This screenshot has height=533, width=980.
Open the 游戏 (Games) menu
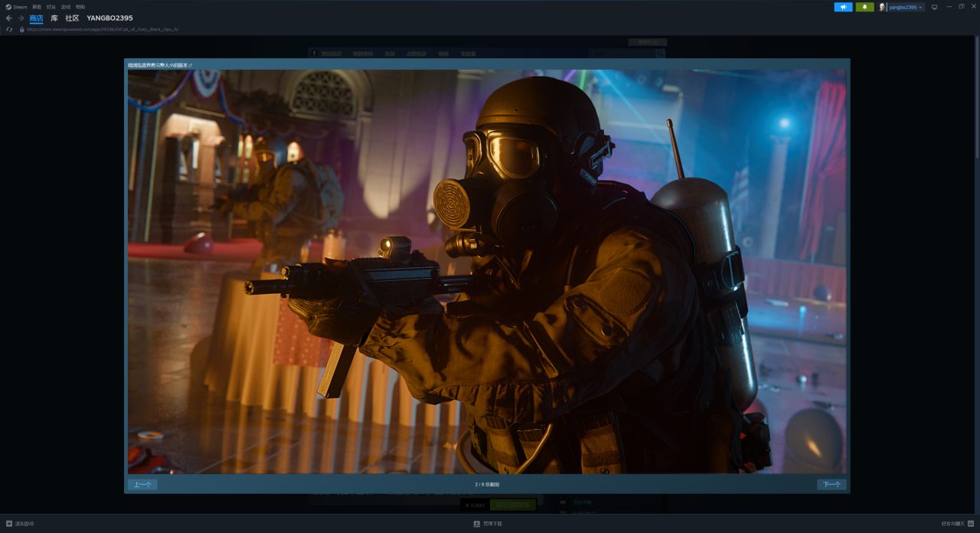pyautogui.click(x=66, y=7)
